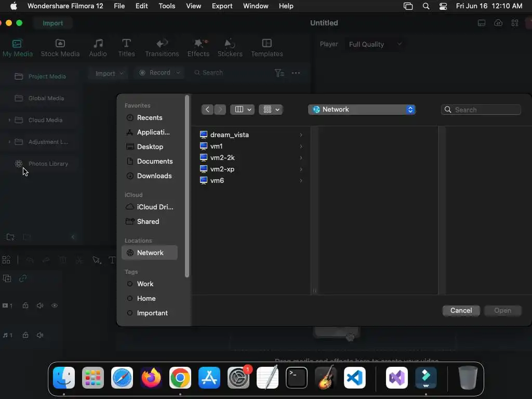This screenshot has width=532, height=399.
Task: Click the media filter icon
Action: pyautogui.click(x=279, y=73)
